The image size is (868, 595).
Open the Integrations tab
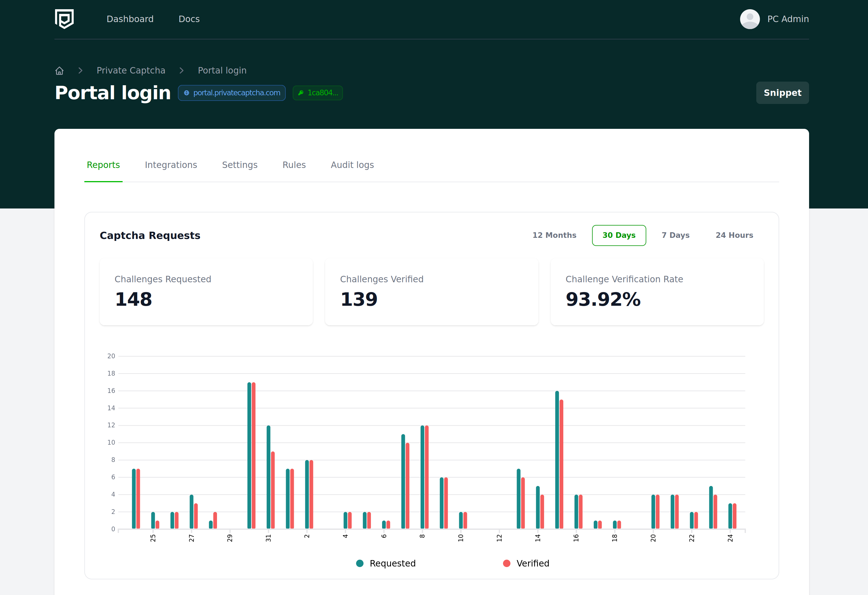pos(171,165)
